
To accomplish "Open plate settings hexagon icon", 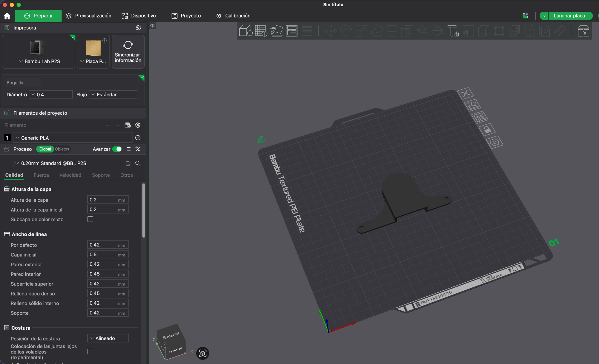I will pos(494,142).
